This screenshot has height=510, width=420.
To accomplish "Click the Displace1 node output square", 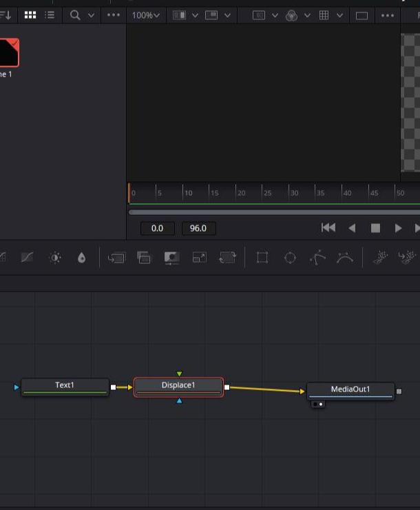I will coord(227,387).
